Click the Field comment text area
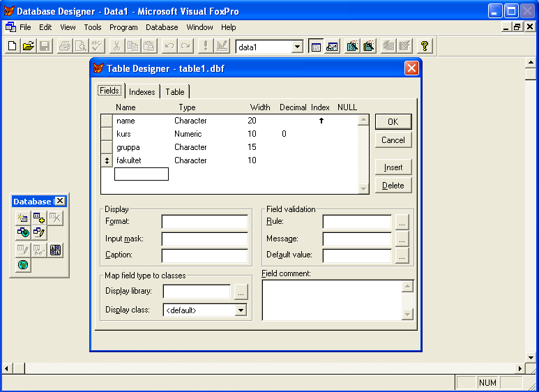 pos(332,300)
